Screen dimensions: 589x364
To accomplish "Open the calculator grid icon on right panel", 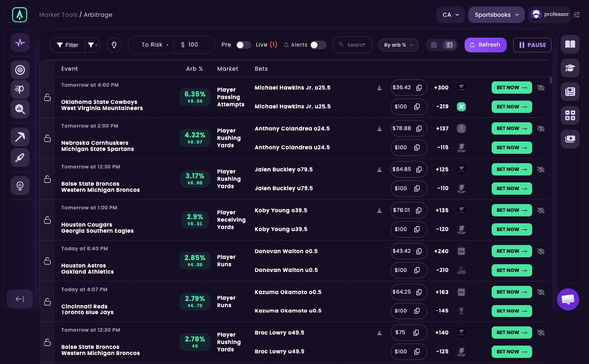I will [570, 115].
